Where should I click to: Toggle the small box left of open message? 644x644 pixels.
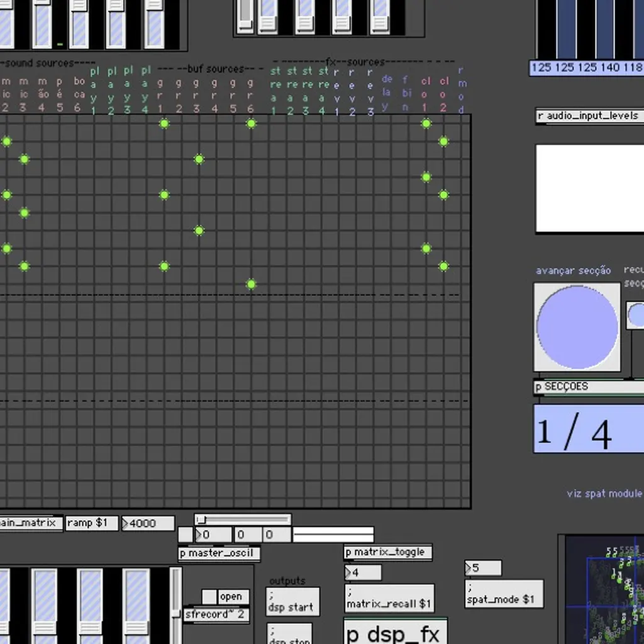coord(209,596)
